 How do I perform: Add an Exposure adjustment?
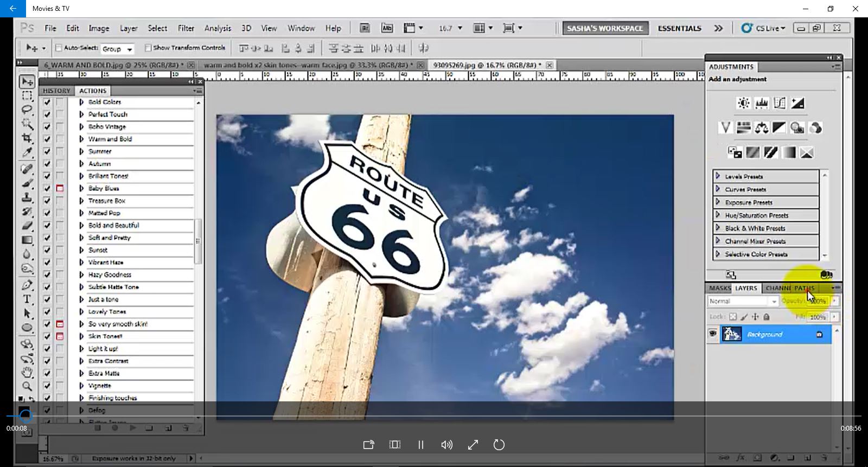coord(797,103)
